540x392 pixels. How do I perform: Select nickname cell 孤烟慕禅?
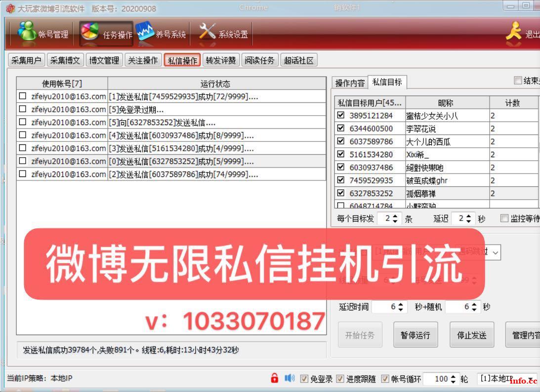(447, 193)
